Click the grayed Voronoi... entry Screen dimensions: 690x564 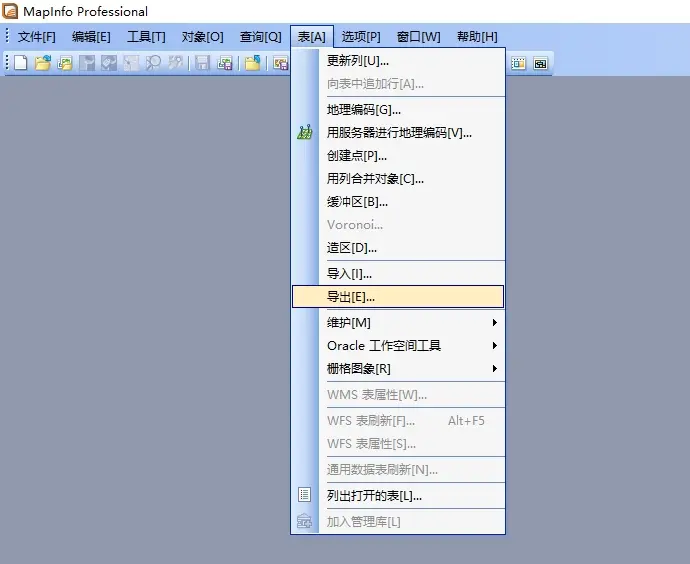click(398, 225)
